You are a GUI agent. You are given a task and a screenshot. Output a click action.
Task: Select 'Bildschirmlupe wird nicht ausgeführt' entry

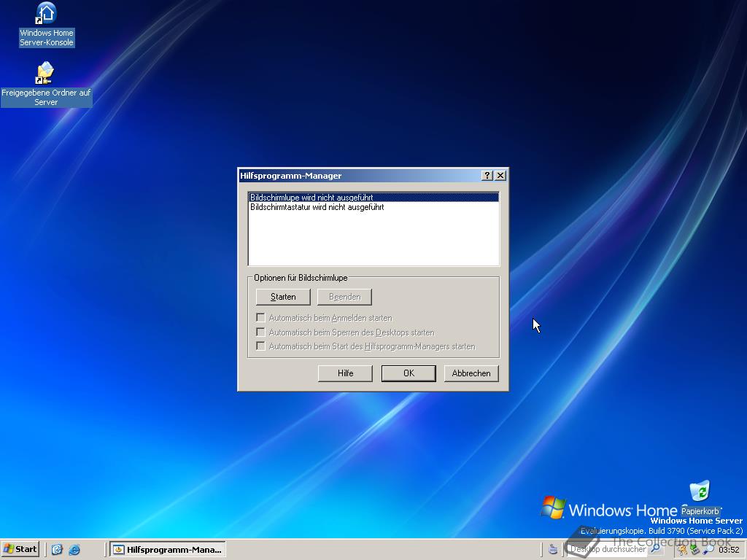(x=373, y=197)
